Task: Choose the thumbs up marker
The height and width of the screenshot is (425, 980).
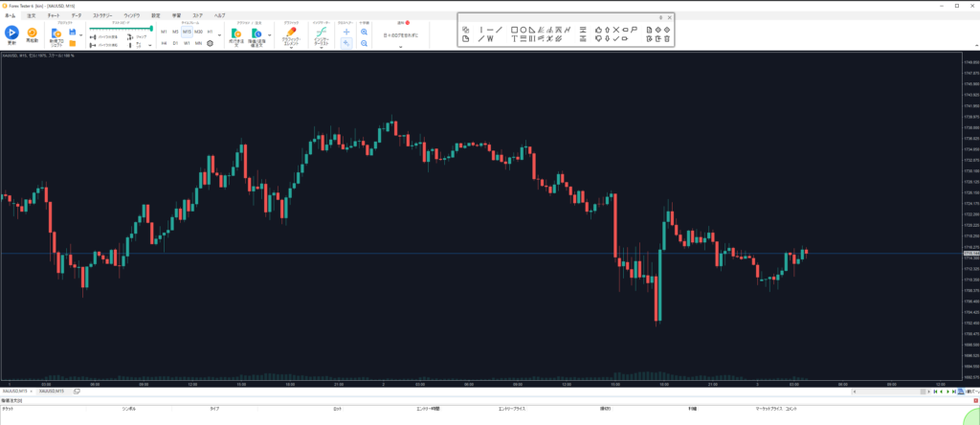Action: click(x=597, y=30)
